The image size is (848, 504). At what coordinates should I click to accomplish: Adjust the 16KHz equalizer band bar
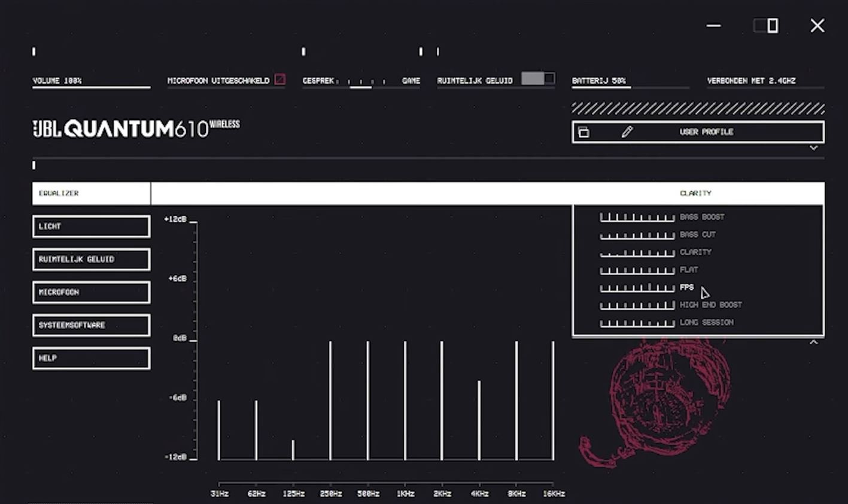click(x=553, y=401)
